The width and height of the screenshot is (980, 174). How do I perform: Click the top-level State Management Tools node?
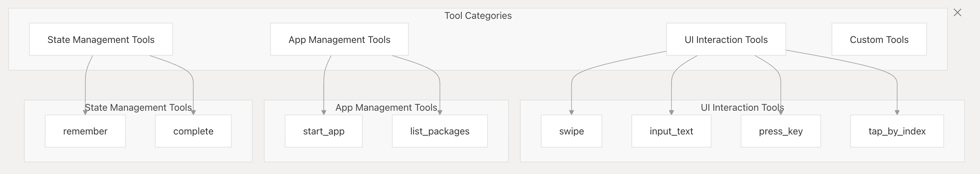101,40
